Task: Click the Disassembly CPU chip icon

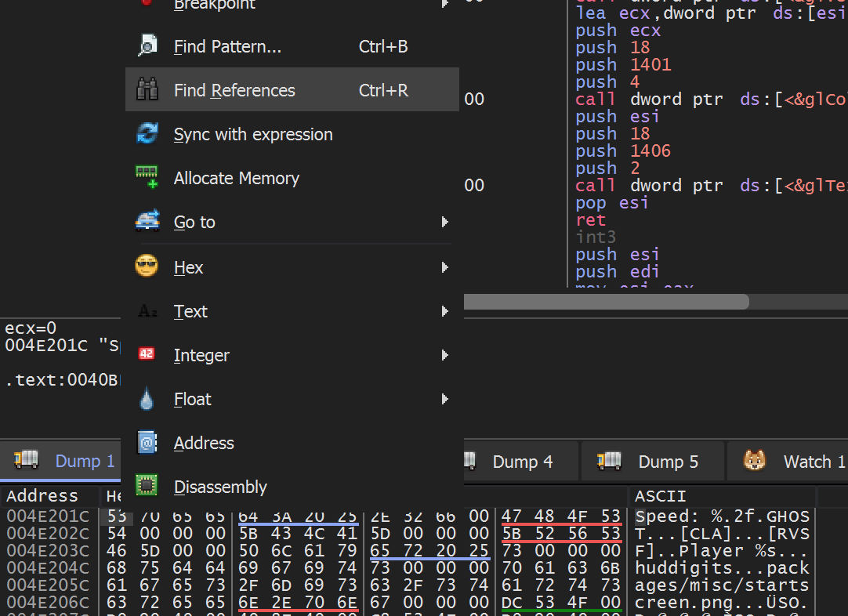Action: [x=147, y=486]
